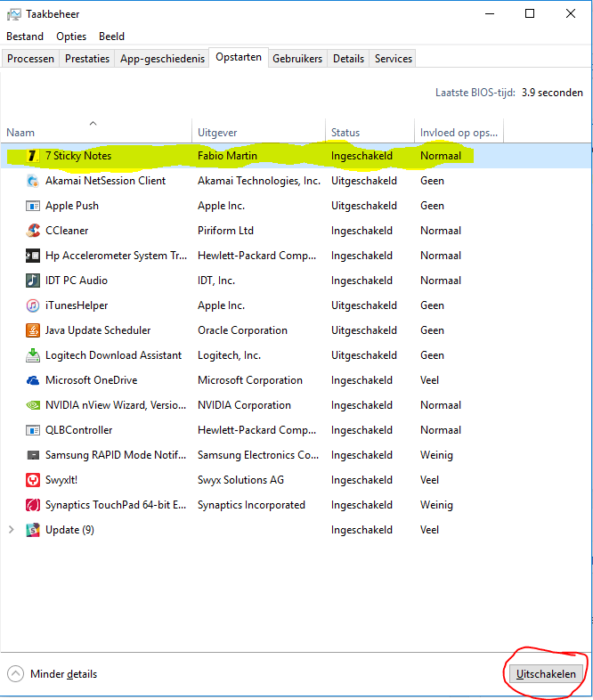The width and height of the screenshot is (593, 700).
Task: Click the Samsung RAPID Mode Notifier icon
Action: (x=33, y=455)
